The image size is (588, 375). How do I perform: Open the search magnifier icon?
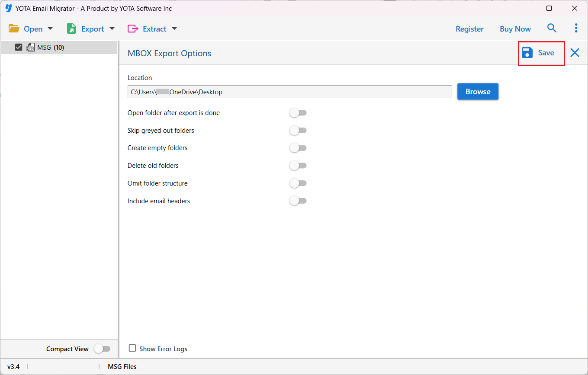click(x=552, y=29)
